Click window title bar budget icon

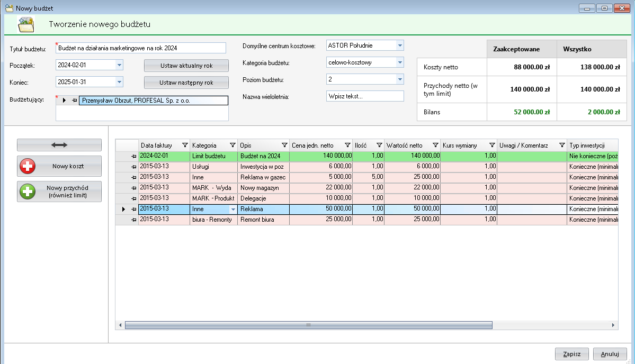pyautogui.click(x=9, y=8)
